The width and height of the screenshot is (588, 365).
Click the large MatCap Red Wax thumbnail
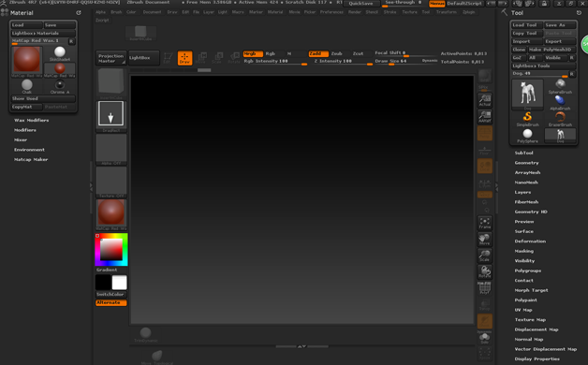click(x=26, y=60)
